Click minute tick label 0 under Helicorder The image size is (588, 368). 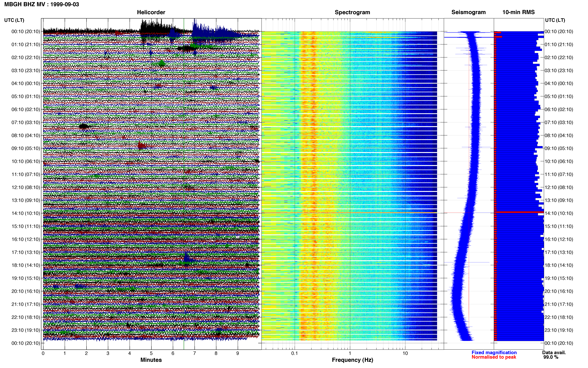43,353
